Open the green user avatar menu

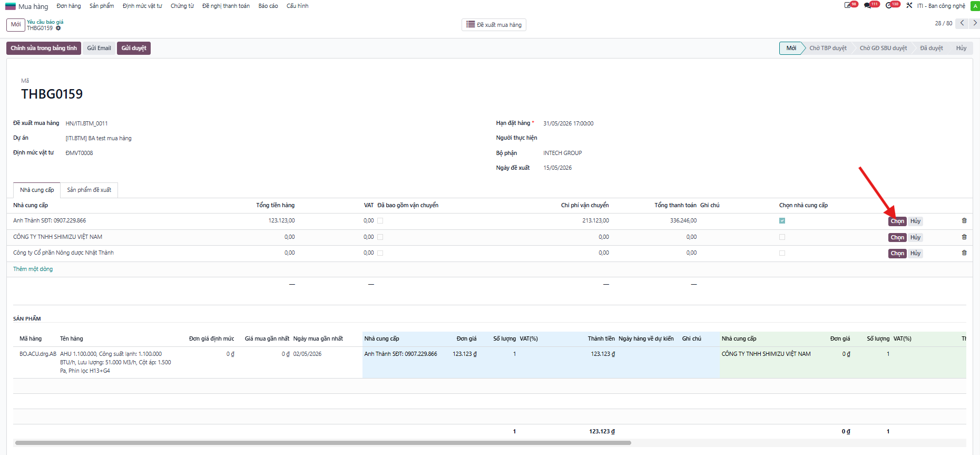coord(975,6)
